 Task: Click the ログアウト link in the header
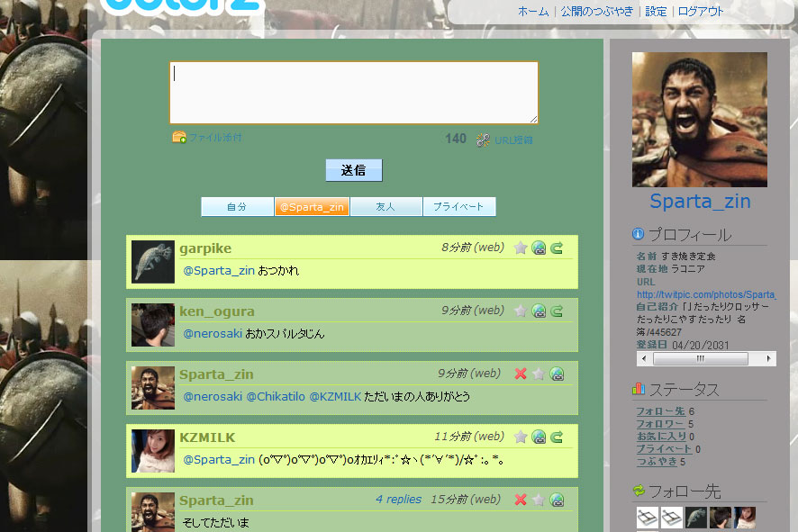[x=701, y=12]
